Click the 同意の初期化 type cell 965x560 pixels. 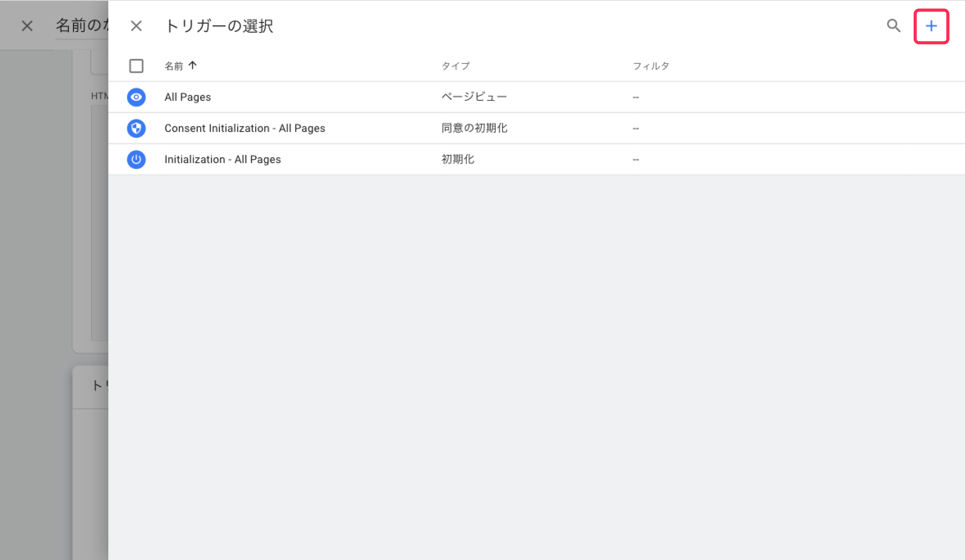click(474, 128)
